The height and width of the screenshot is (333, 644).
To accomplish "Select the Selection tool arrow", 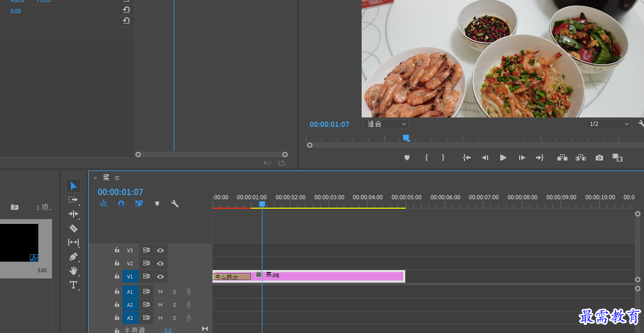I will point(73,186).
